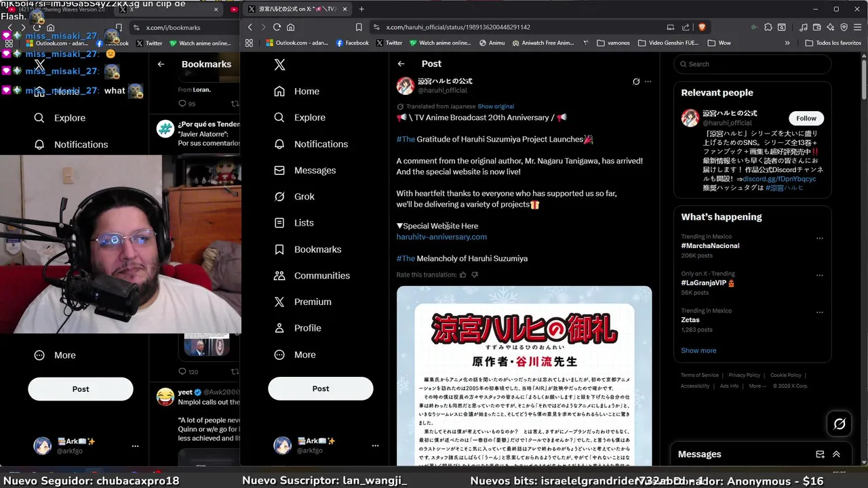Open the Wow bookmarks folder
Viewport: 868px width, 488px height.
pos(719,43)
